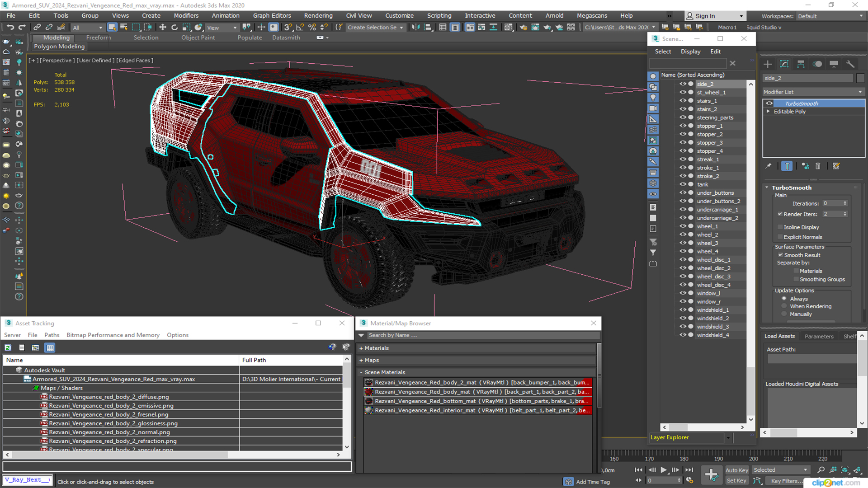
Task: Choose the Select Object tool
Action: [112, 28]
